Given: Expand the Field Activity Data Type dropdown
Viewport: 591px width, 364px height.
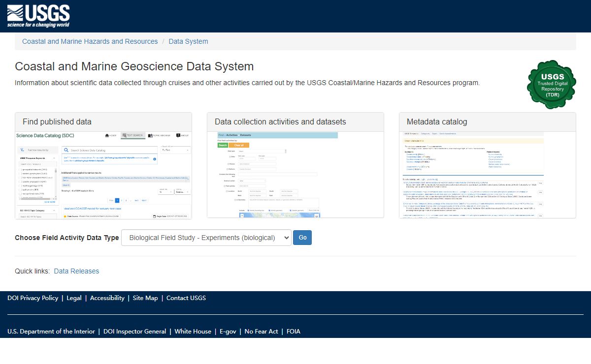Looking at the screenshot, I should (x=206, y=238).
